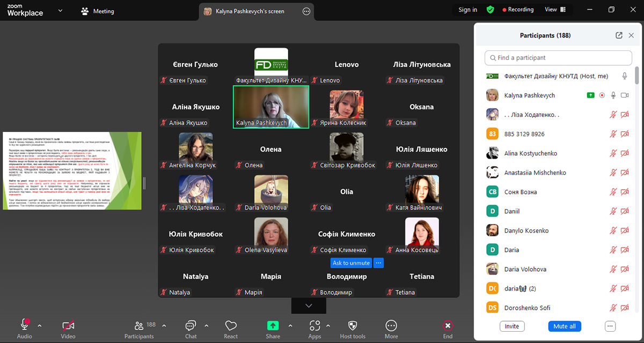Viewport: 644px width, 343px height.
Task: Open options for Kalyna Pashkevych's screen tab
Action: [x=306, y=11]
